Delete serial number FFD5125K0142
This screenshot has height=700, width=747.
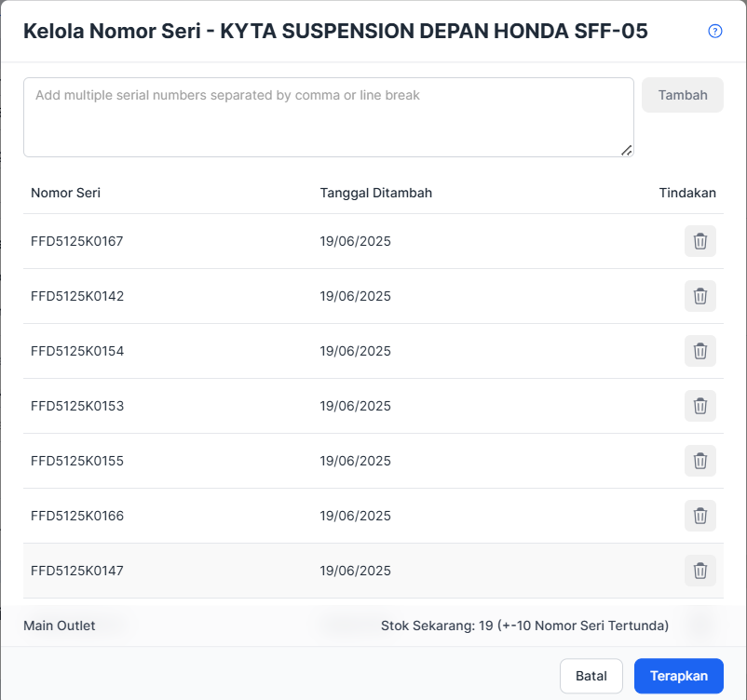699,296
